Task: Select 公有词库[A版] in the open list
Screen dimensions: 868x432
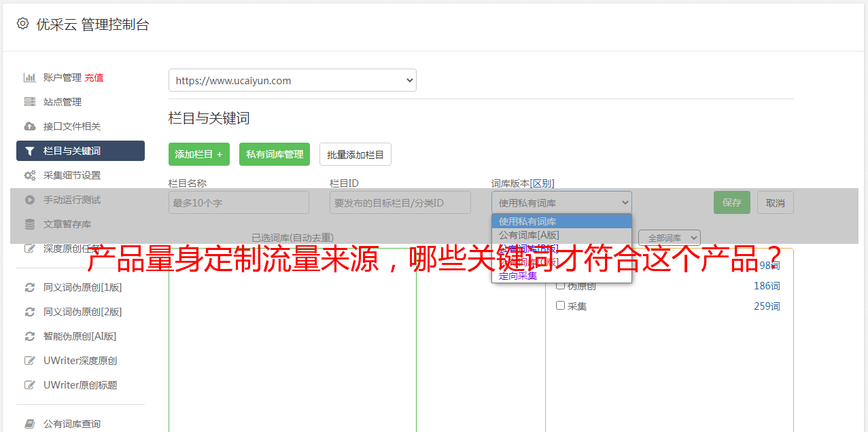Action: click(561, 235)
